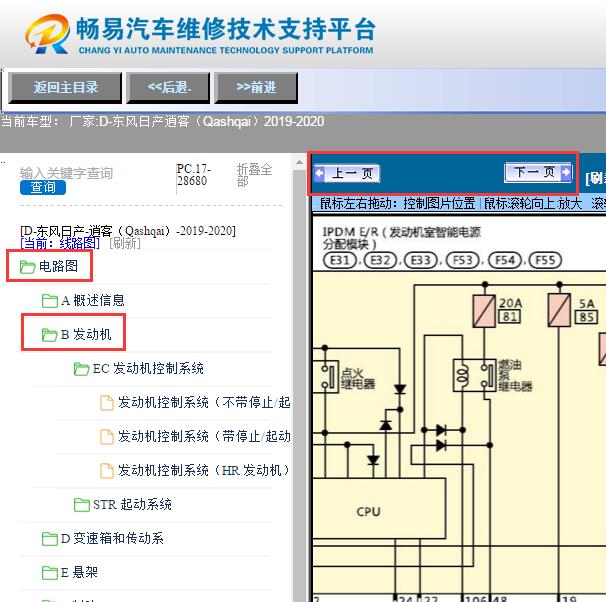
Task: Click the 点火继电器 relay symbol
Action: [325, 377]
